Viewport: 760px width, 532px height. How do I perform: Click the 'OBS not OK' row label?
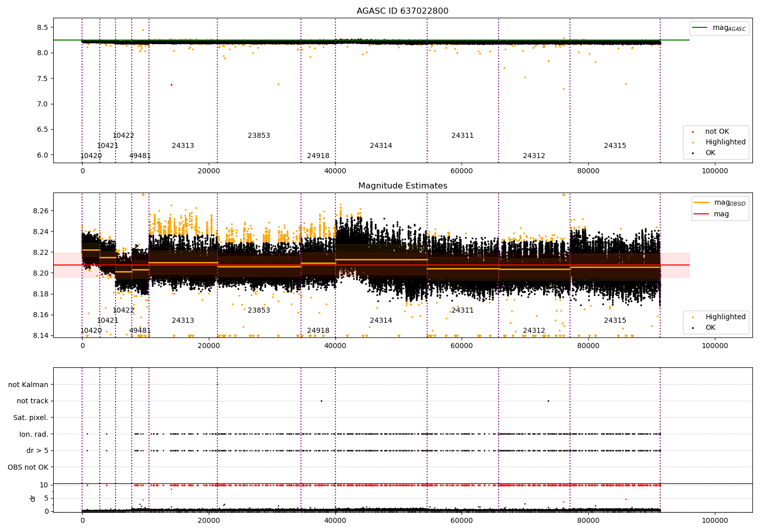click(x=28, y=467)
